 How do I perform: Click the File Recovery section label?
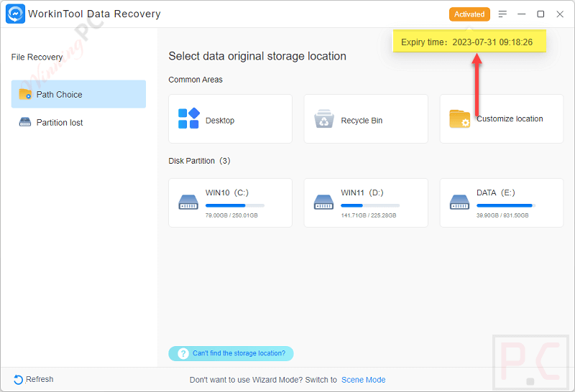click(37, 57)
